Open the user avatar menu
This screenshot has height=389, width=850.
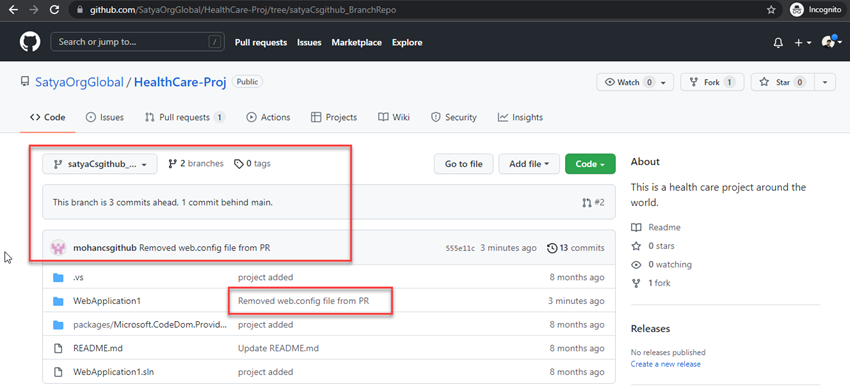point(832,42)
